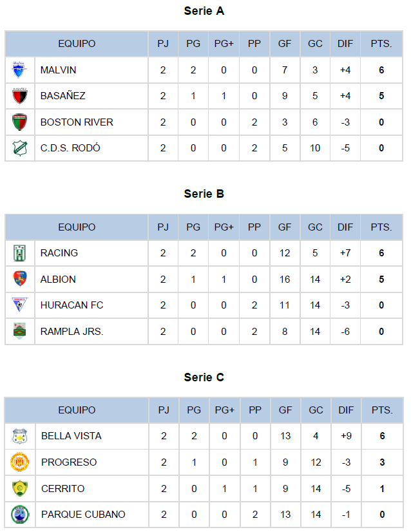The height and width of the screenshot is (532, 411).
Task: Click the Progreso round yellow-red logo
Action: (20, 462)
